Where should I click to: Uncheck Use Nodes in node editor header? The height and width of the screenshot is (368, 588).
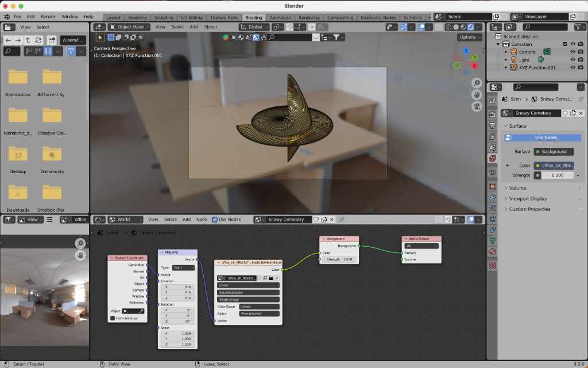pos(215,220)
